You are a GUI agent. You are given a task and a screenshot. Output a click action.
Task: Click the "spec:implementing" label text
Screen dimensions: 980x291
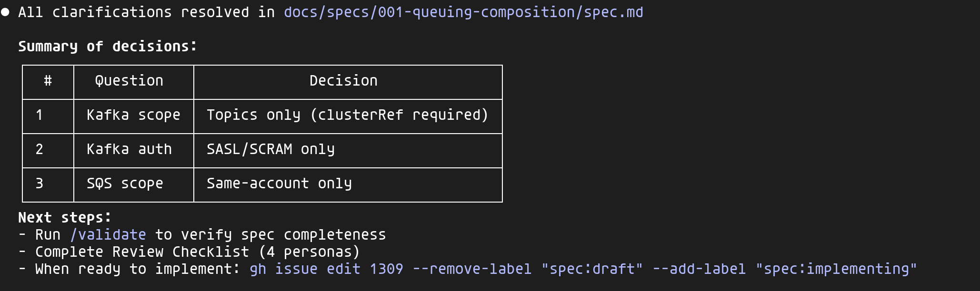click(x=836, y=269)
